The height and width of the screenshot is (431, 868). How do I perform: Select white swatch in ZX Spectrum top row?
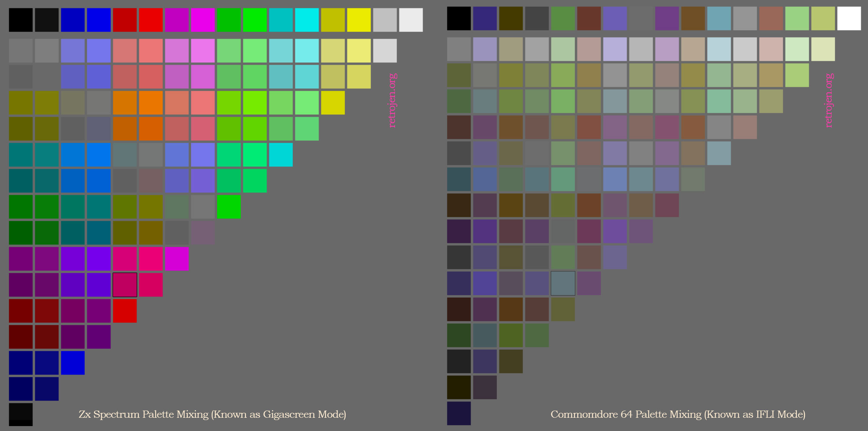(411, 20)
